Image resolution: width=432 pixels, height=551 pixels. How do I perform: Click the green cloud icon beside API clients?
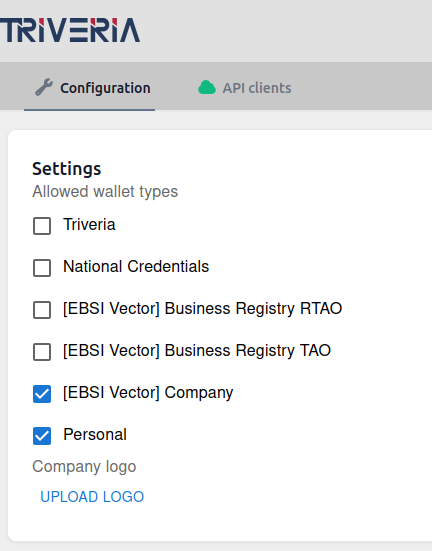click(x=207, y=87)
